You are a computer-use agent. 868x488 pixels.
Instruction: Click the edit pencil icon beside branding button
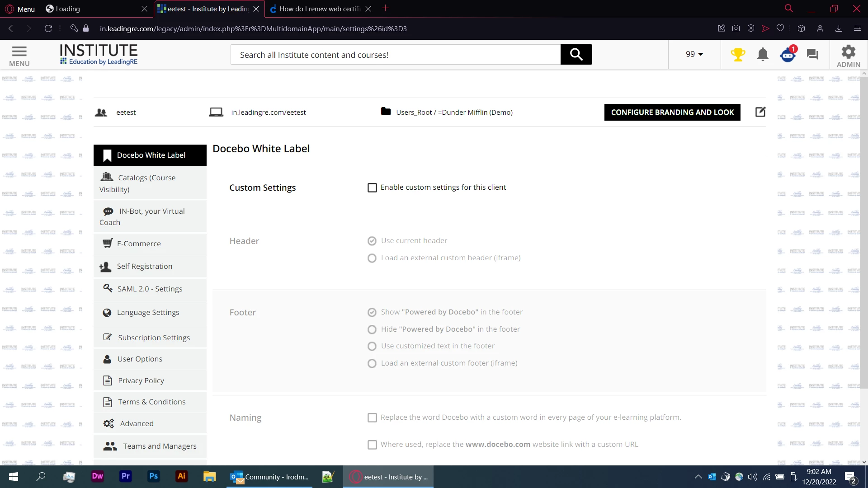pos(760,112)
